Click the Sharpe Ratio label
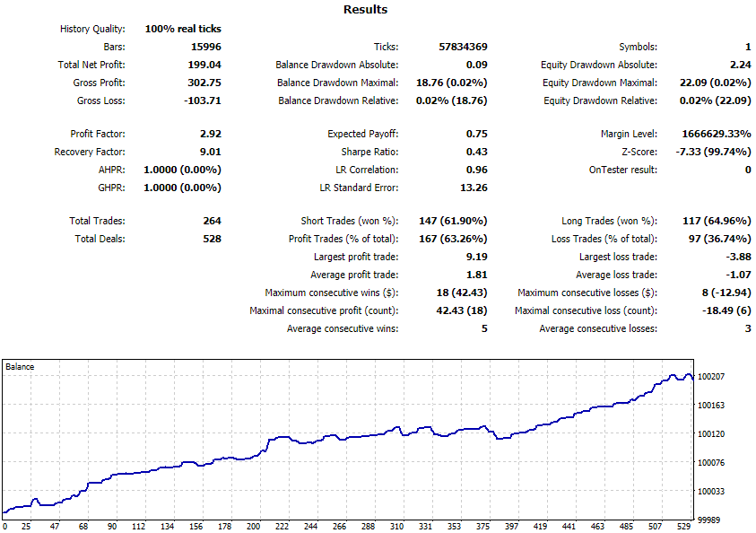The image size is (756, 533). 369,152
